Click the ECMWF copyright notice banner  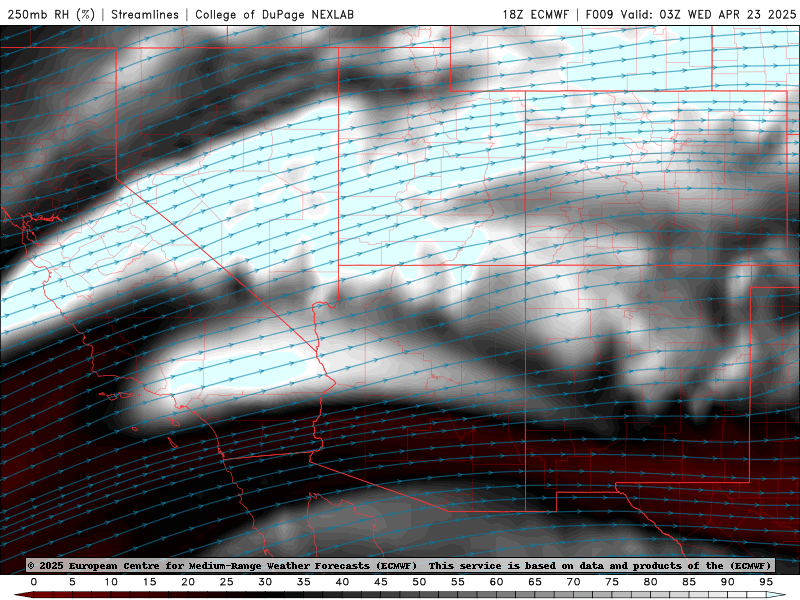pyautogui.click(x=401, y=566)
